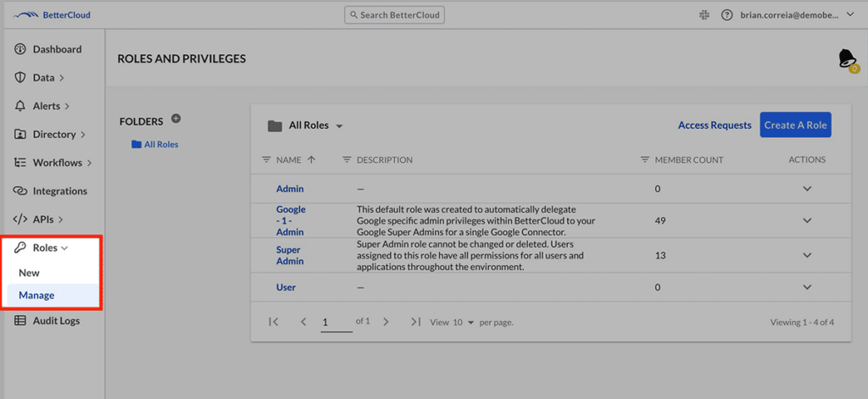Viewport: 868px width, 399px height.
Task: Click the Workflows list icon
Action: pos(20,163)
